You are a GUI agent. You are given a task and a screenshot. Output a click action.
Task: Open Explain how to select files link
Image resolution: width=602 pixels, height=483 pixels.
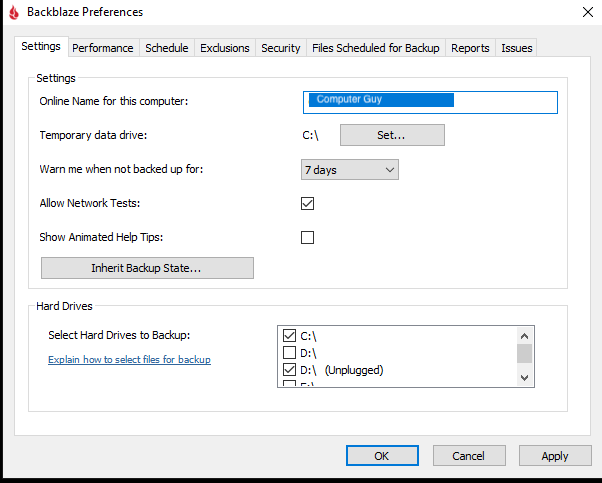pos(129,359)
